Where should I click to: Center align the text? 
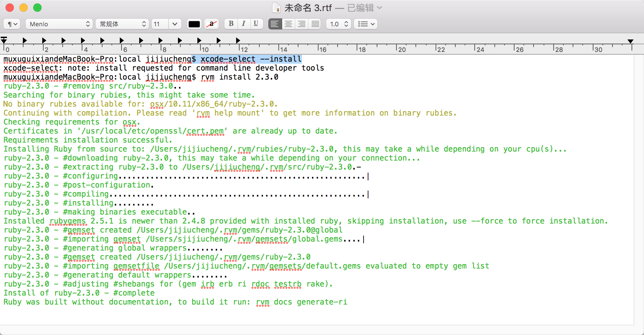click(x=288, y=24)
